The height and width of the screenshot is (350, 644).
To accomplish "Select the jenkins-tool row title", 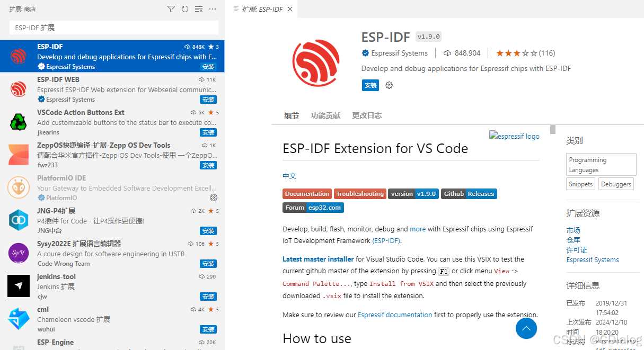I will (56, 276).
